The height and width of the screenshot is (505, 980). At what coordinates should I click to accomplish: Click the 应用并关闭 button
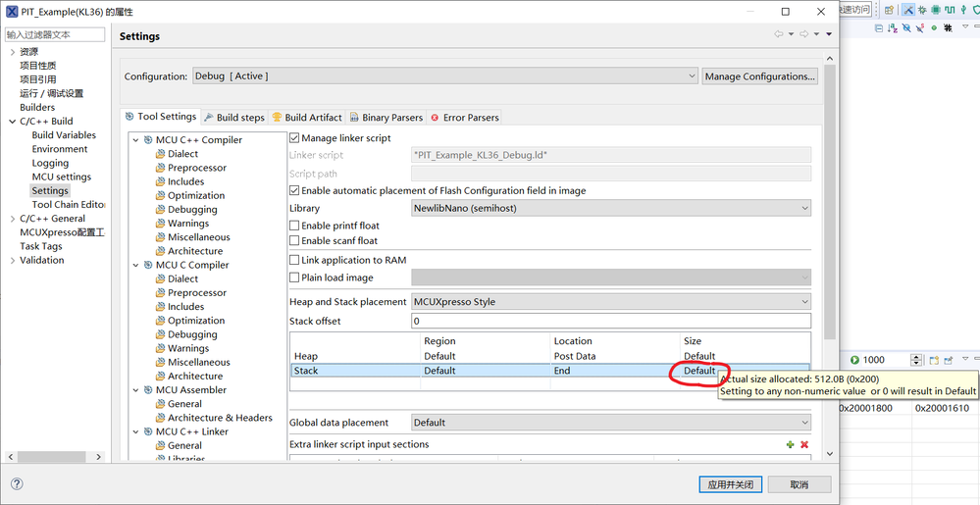[730, 484]
